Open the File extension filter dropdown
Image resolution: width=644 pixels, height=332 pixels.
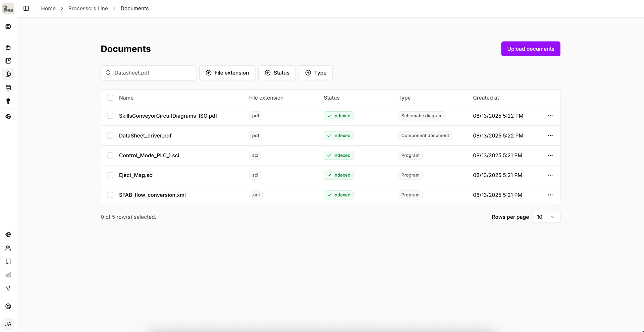[x=227, y=73]
